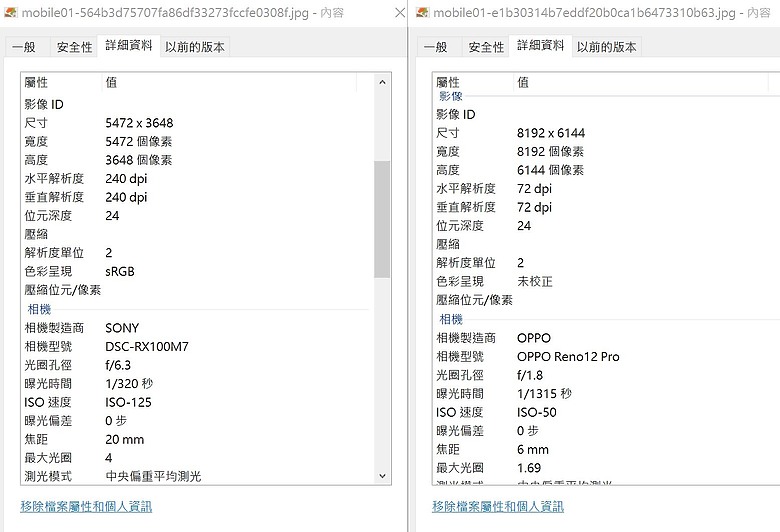Select camera maker OPPO value
The width and height of the screenshot is (780, 532).
[x=534, y=338]
